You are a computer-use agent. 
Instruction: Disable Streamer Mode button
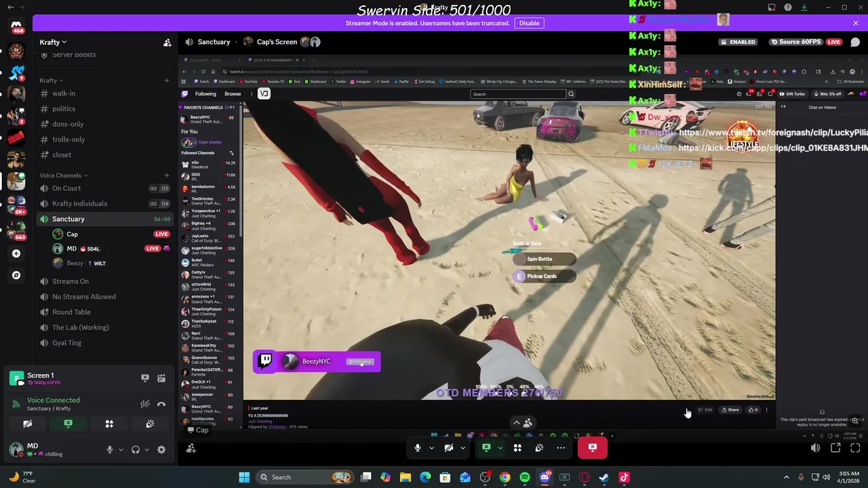click(x=529, y=23)
